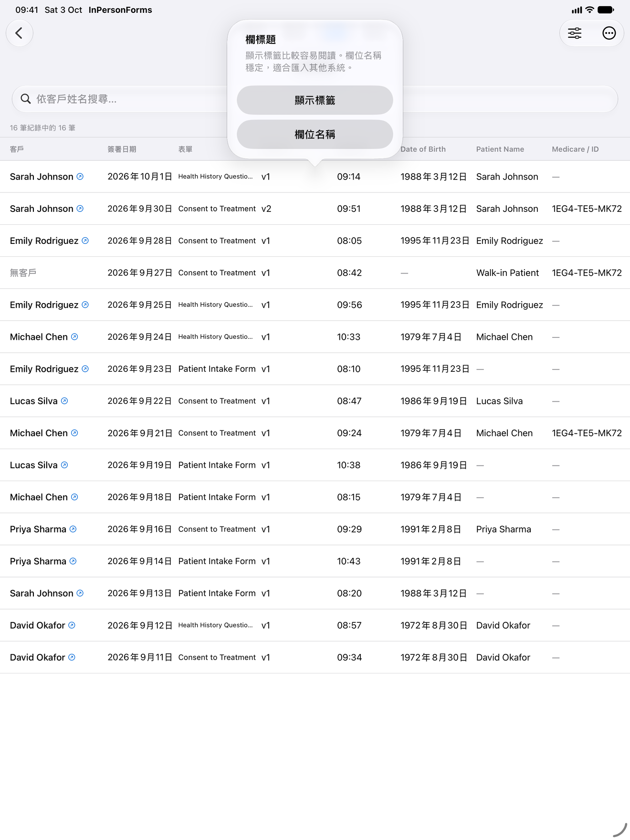Open client link icon for Sarah Johnson, 10月1日 row

click(x=80, y=177)
